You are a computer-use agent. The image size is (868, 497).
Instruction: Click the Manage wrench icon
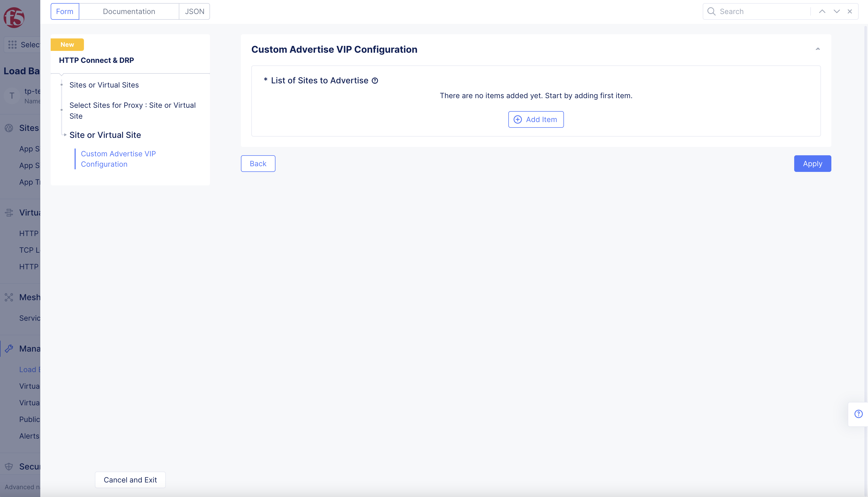[9, 348]
